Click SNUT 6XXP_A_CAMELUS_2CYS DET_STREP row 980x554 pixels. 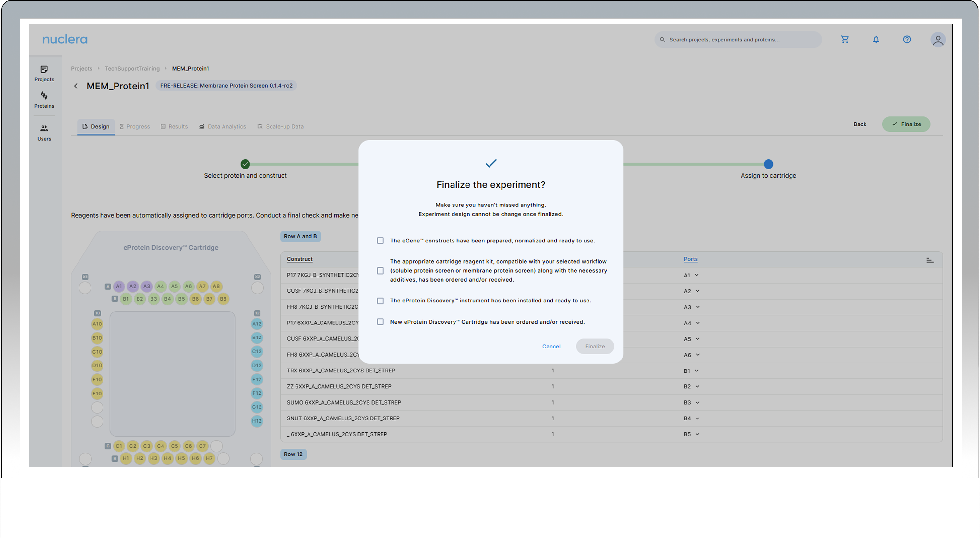click(611, 418)
